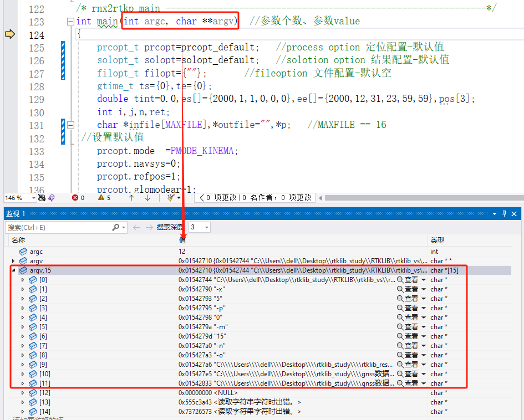Expand the [5] array element
The image size is (524, 420).
tap(23, 327)
